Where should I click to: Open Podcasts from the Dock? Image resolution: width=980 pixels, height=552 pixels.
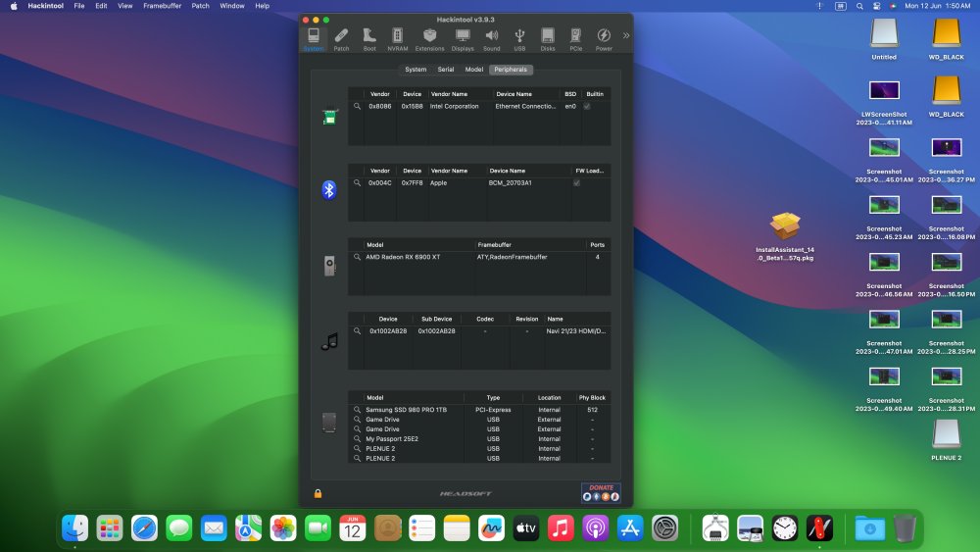[596, 528]
